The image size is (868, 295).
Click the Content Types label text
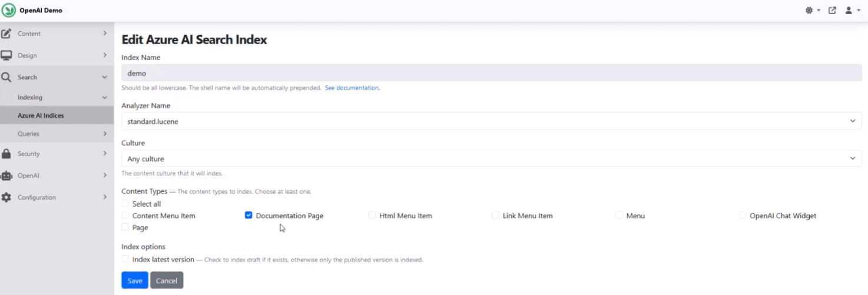pyautogui.click(x=144, y=191)
